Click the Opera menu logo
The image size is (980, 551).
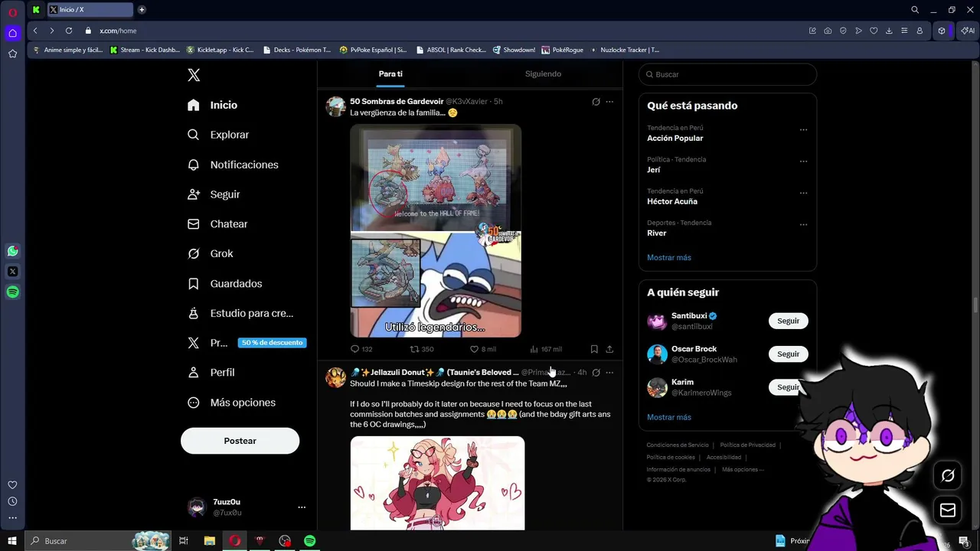pyautogui.click(x=12, y=12)
